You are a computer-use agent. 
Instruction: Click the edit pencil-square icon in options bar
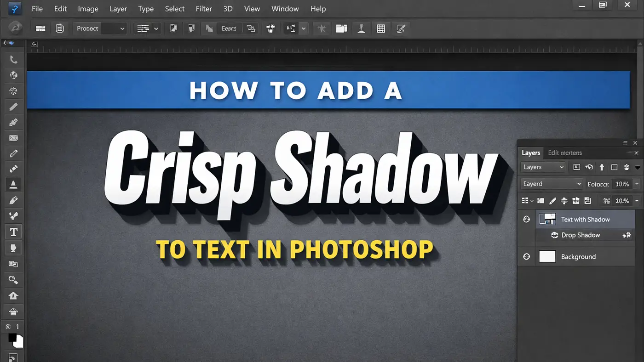[x=401, y=28]
